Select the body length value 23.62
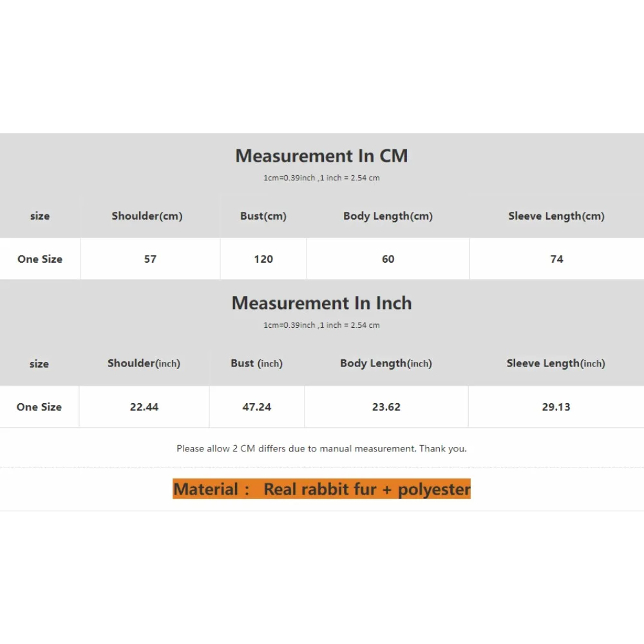Viewport: 644px width, 644px height. click(386, 407)
